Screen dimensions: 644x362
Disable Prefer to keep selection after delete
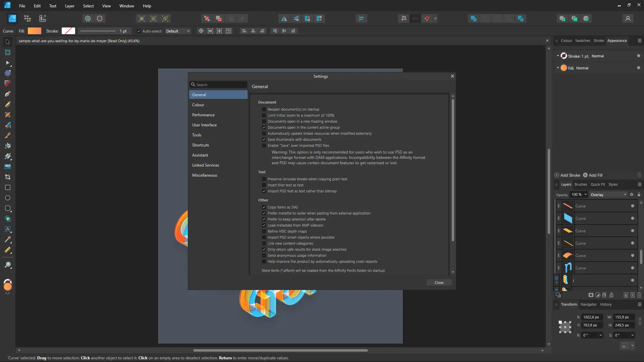point(264,219)
